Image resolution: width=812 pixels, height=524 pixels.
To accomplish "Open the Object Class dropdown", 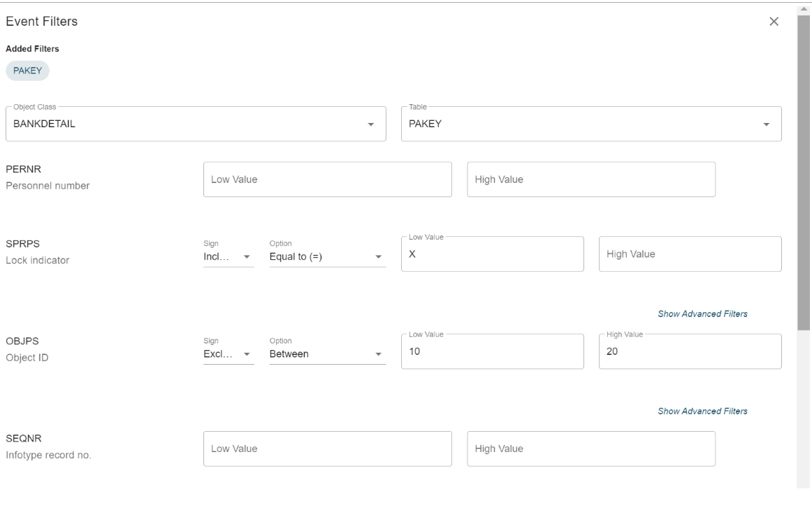I will [x=196, y=124].
